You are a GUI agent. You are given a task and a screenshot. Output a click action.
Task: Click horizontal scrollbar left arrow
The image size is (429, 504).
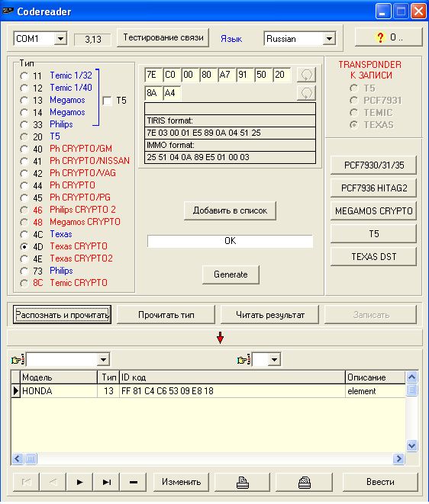pos(18,459)
